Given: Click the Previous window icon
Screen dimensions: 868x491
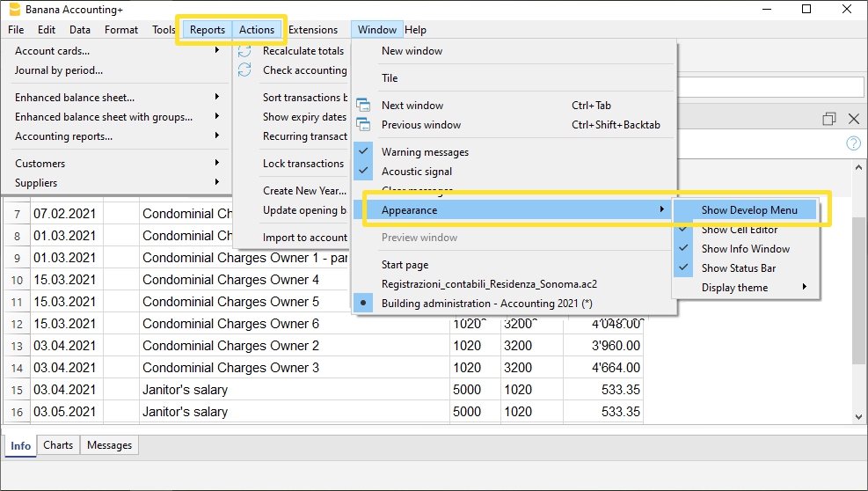Looking at the screenshot, I should 363,125.
